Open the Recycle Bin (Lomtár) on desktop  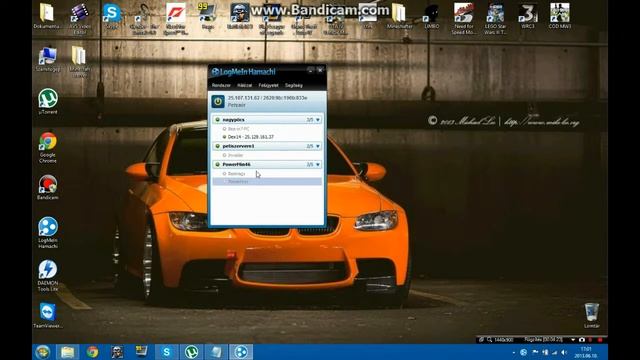pyautogui.click(x=591, y=315)
